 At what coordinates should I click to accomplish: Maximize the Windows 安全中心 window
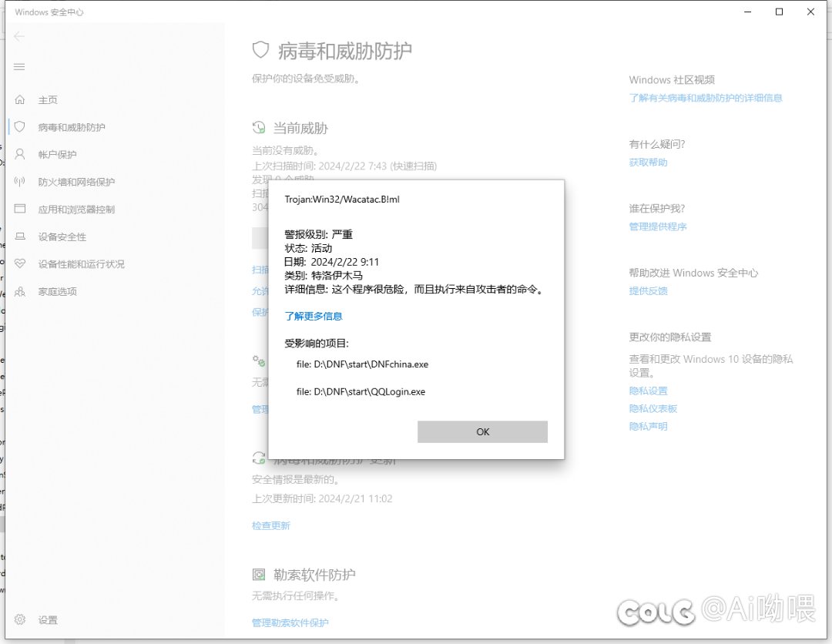tap(779, 12)
